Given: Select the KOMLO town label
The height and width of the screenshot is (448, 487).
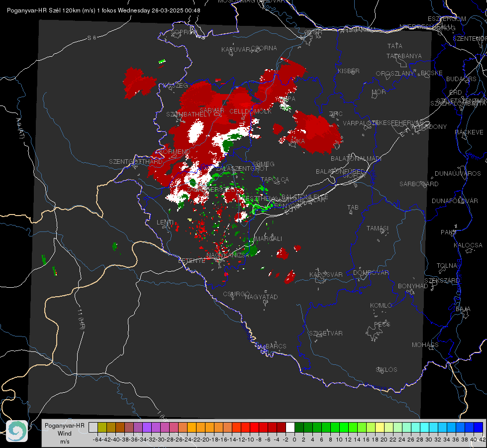Looking at the screenshot, I should (x=381, y=306).
